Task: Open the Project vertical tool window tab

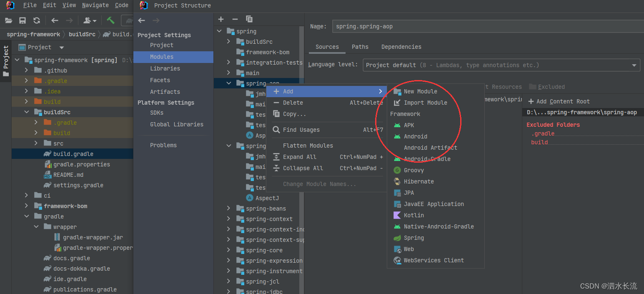Action: [5, 61]
